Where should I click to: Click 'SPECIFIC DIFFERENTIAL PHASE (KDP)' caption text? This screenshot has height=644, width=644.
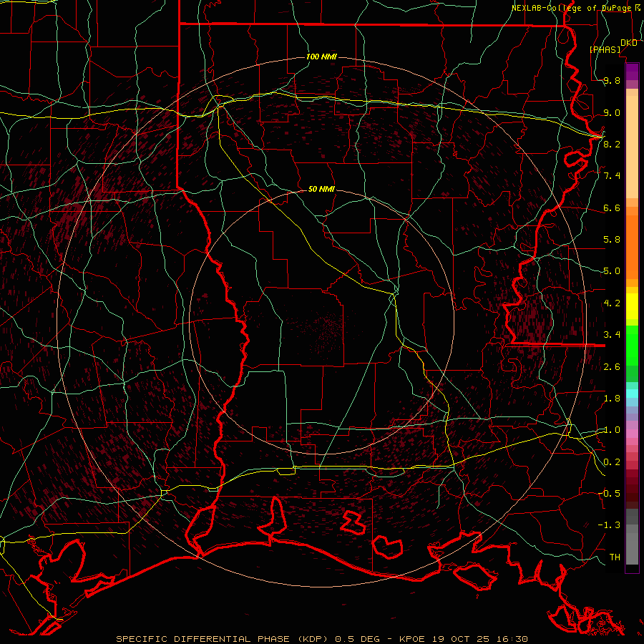(x=223, y=639)
